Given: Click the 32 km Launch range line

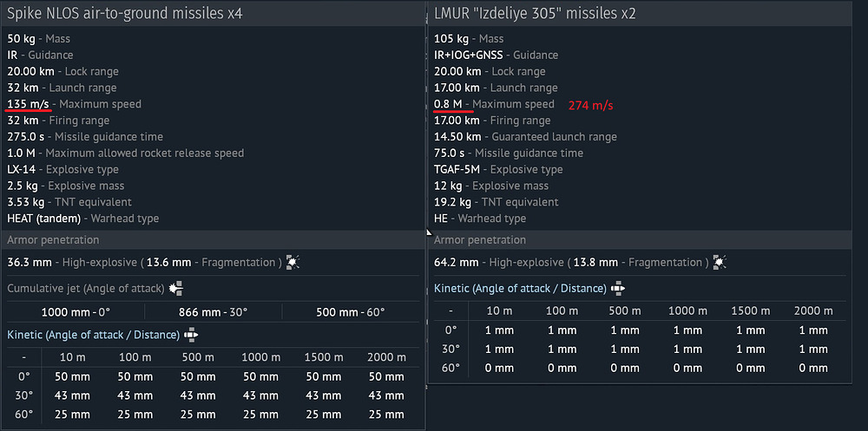Looking at the screenshot, I should click(62, 88).
